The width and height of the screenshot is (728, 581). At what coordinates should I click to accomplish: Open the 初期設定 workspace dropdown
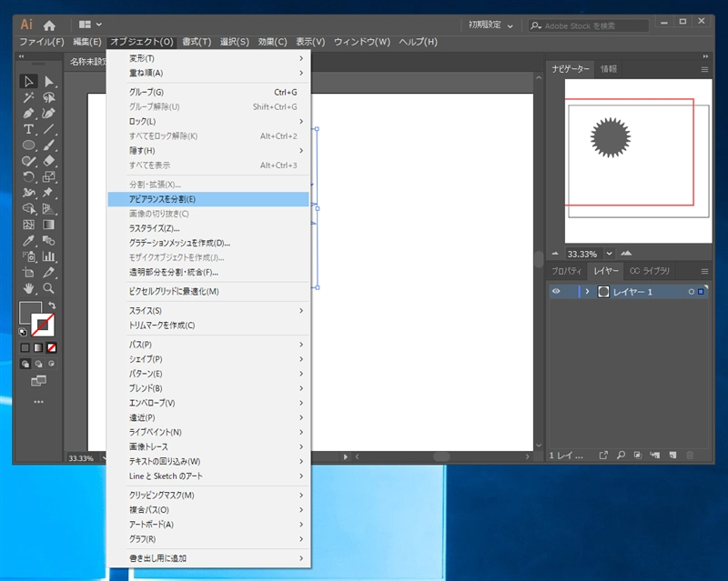pos(490,25)
